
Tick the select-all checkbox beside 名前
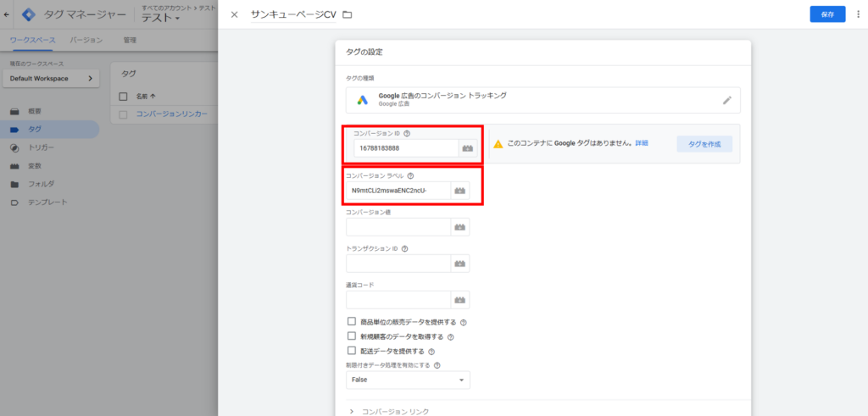[x=124, y=97]
